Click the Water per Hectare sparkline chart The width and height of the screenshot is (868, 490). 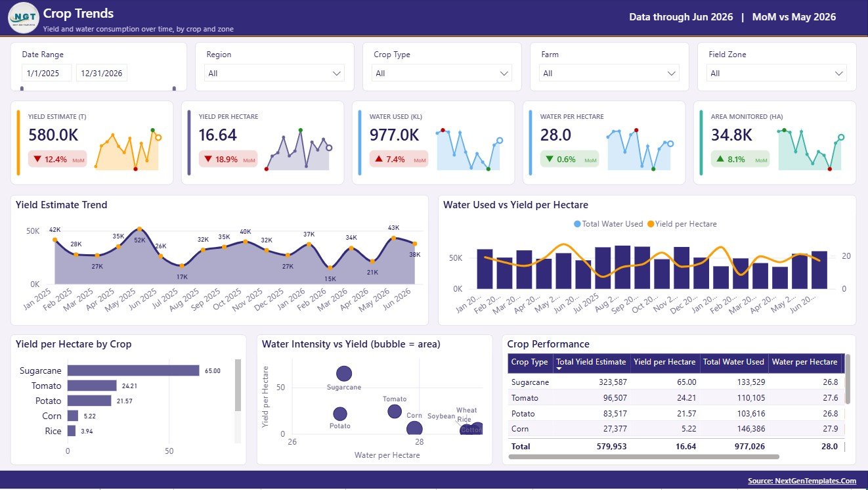click(640, 150)
